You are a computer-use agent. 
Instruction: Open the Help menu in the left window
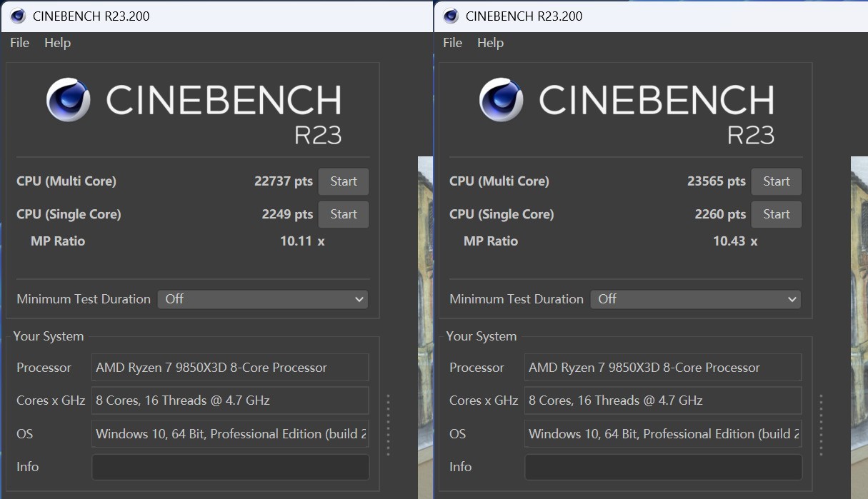pyautogui.click(x=57, y=43)
